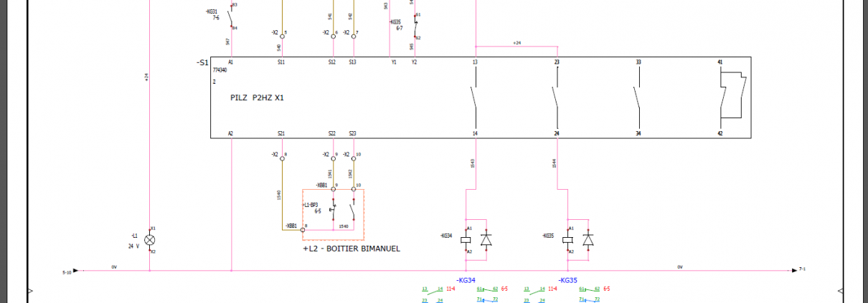Click the 13-14 contact switch symbol

(x=473, y=97)
